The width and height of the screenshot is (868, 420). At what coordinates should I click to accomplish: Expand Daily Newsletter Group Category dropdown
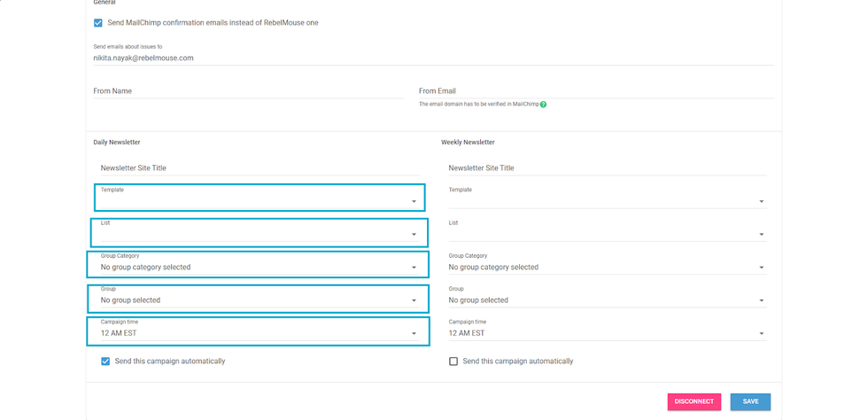(258, 267)
